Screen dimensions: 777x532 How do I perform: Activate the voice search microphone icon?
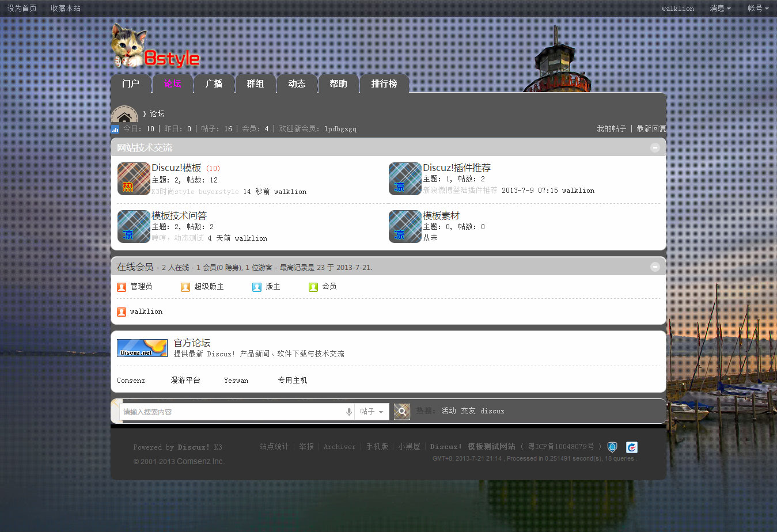click(x=348, y=412)
